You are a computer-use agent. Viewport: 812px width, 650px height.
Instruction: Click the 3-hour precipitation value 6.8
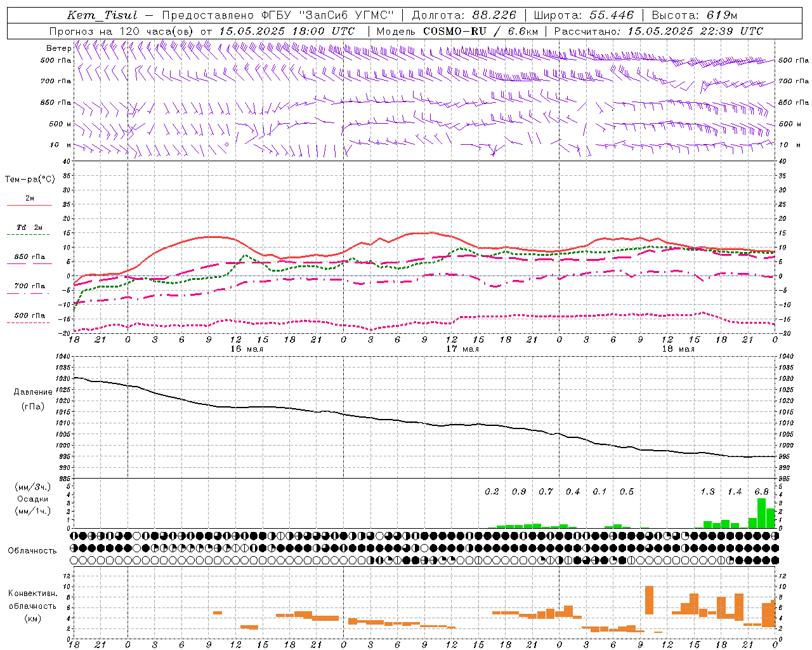pos(761,491)
